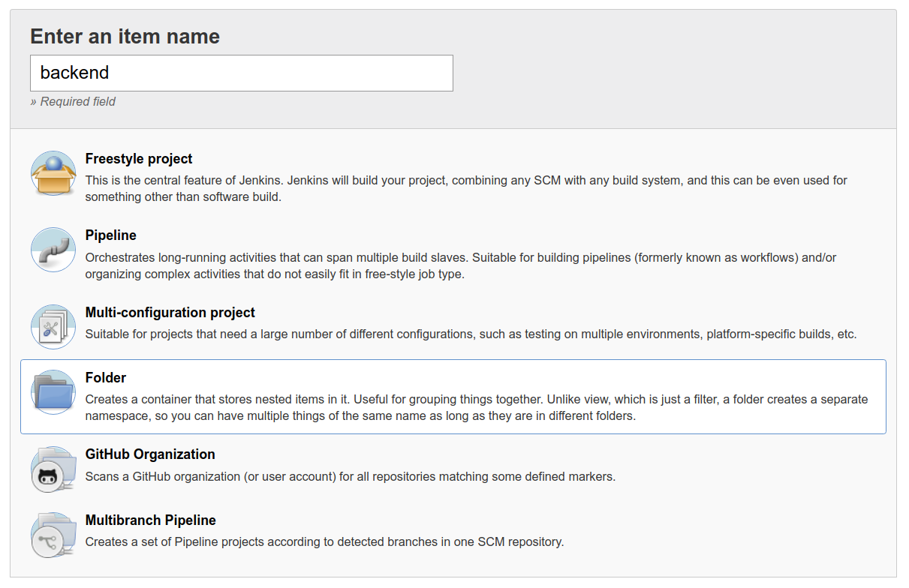This screenshot has width=909, height=588.
Task: Choose the GitHub Organization title
Action: click(150, 454)
